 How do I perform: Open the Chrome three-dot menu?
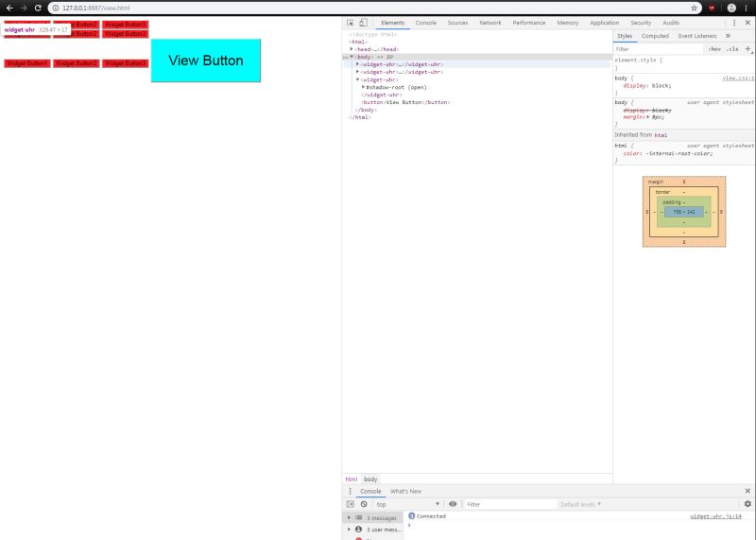point(746,8)
